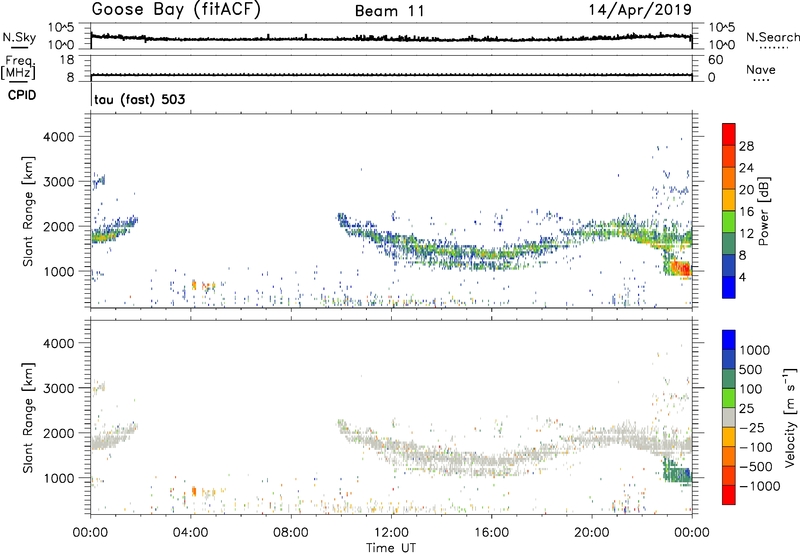800x554 pixels.
Task: Click the 'N.Search' legend label
Action: 773,37
